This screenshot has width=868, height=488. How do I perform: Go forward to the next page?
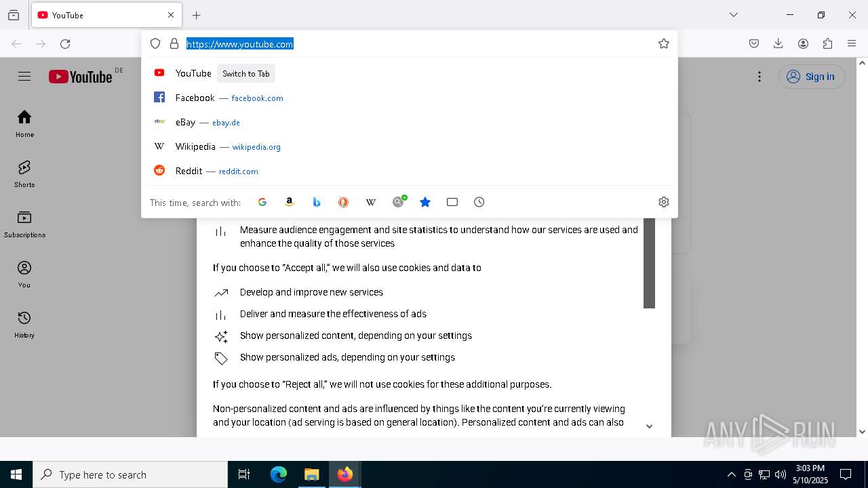tap(41, 44)
